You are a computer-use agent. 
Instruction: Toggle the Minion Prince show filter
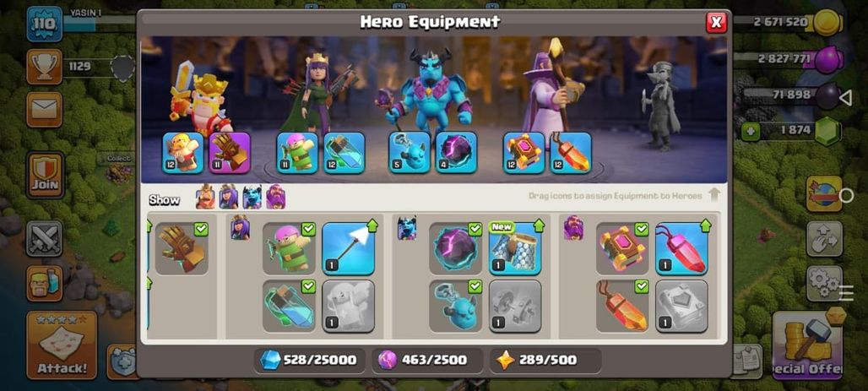click(252, 197)
